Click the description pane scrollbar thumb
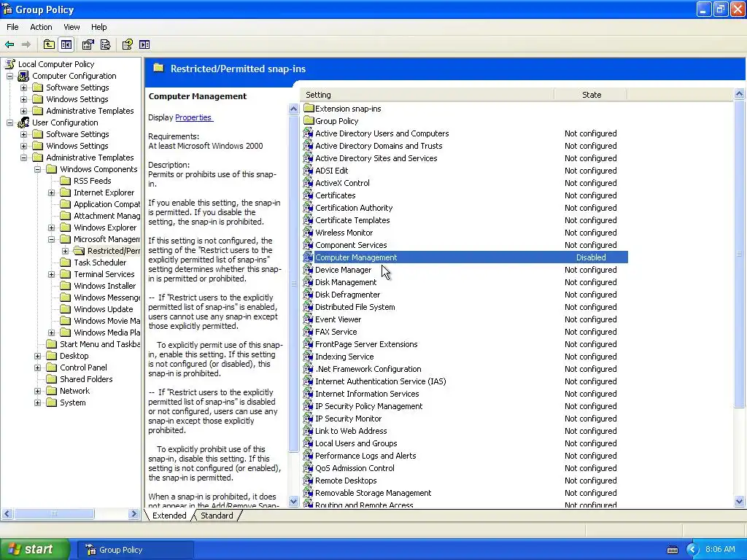 293,283
